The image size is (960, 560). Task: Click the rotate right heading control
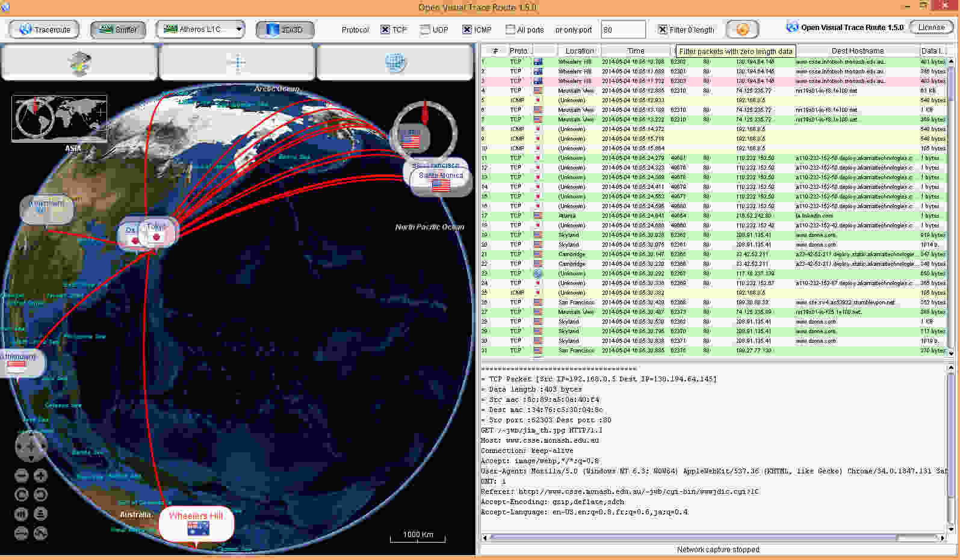(x=40, y=495)
